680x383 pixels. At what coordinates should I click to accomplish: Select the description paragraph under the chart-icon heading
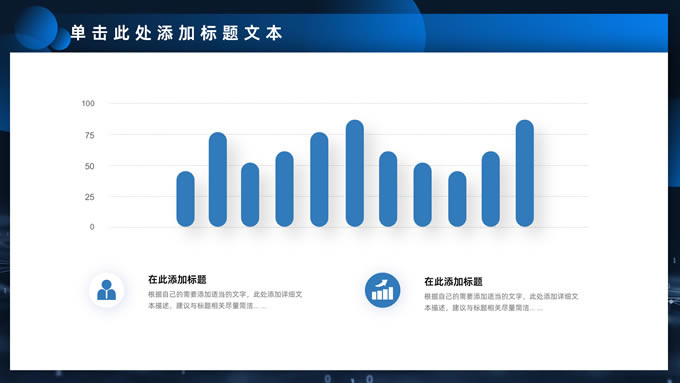[x=501, y=302]
